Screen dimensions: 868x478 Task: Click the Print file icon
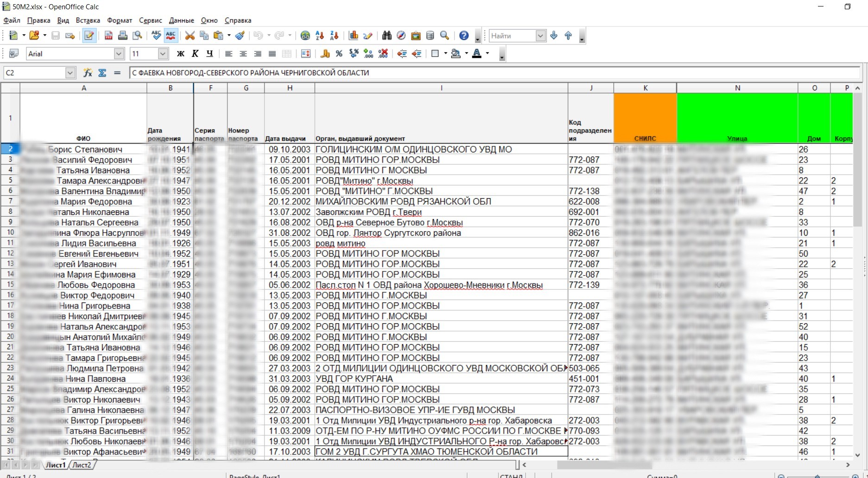(123, 36)
